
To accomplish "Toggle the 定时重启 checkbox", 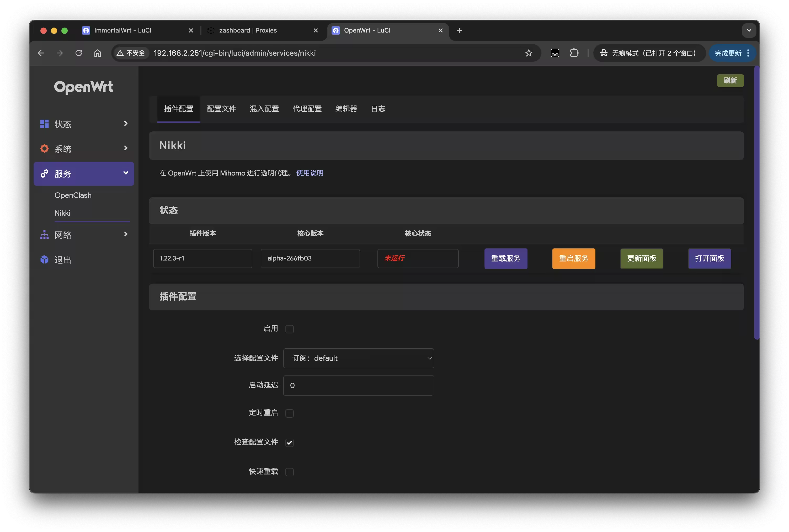I will [x=289, y=413].
